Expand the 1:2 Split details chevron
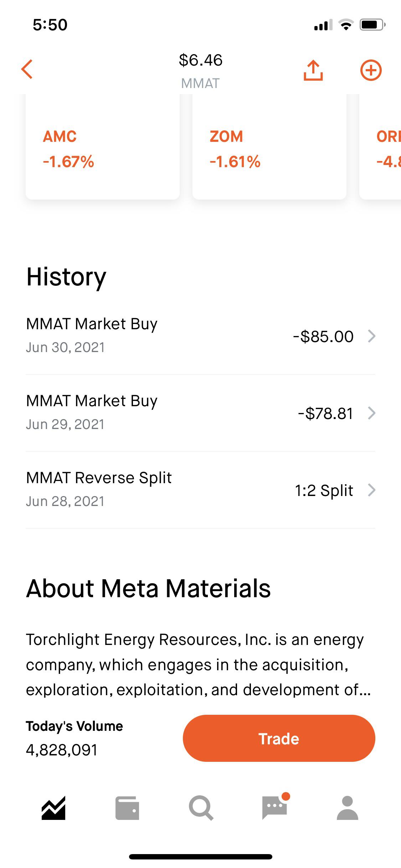This screenshot has height=868, width=401. click(x=371, y=490)
